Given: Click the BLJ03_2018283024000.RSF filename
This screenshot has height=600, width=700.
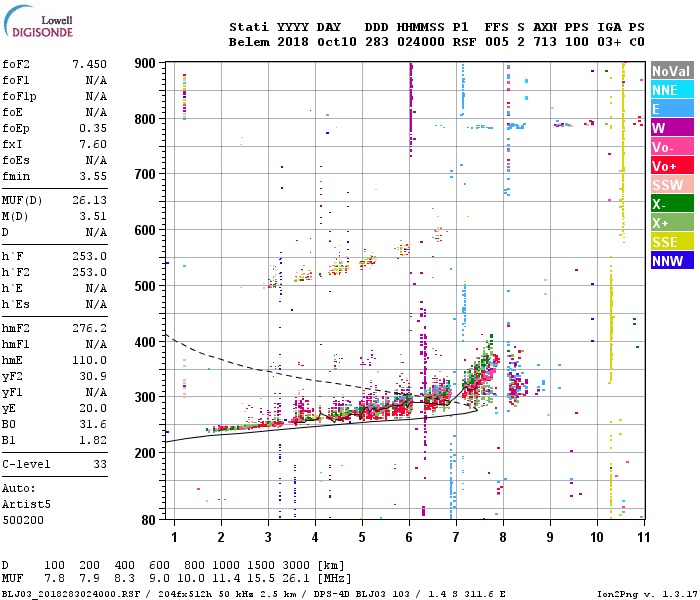Looking at the screenshot, I should point(71,594).
